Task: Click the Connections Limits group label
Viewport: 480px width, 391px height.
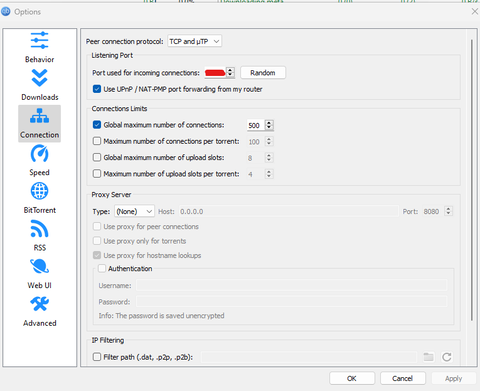Action: tap(119, 109)
